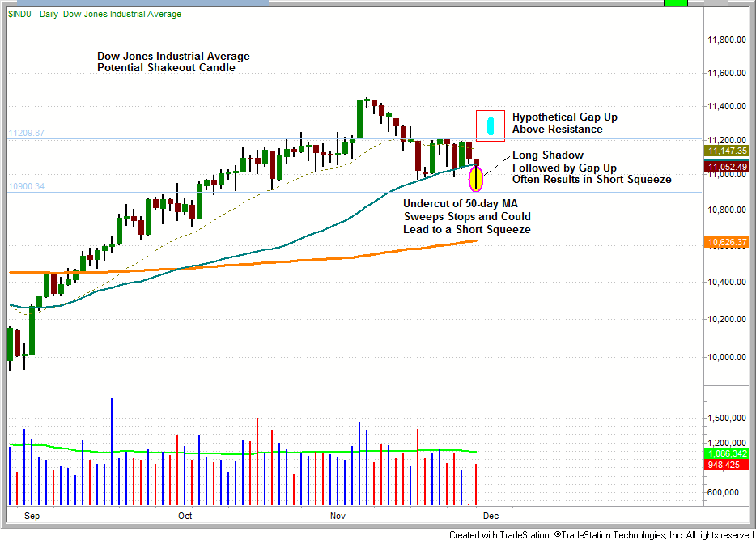Viewport: 756px width, 540px height.
Task: Select the 'Hypothetical Gap Up Above Resistance' annotation
Action: click(x=564, y=123)
